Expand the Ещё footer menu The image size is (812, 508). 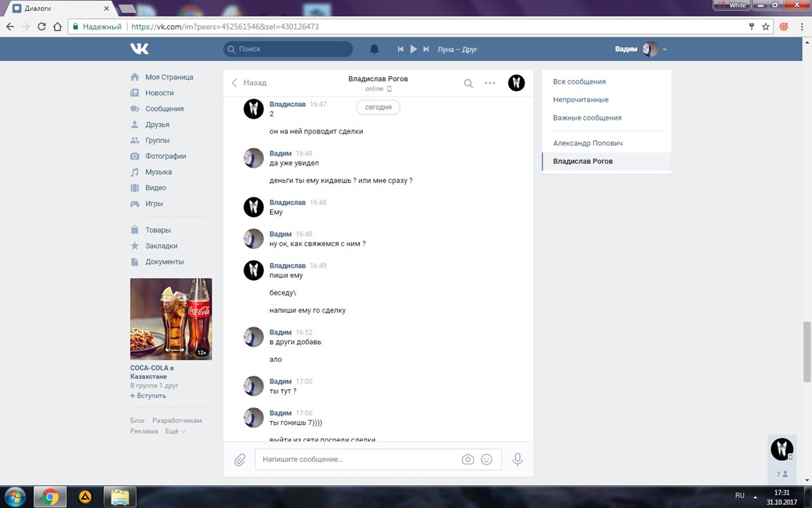click(175, 431)
